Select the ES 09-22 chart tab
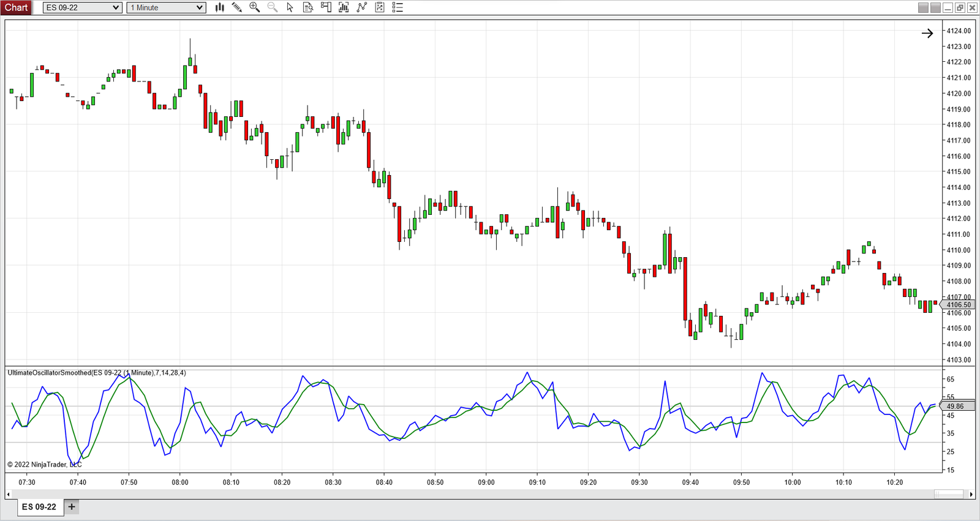Screen dimensions: 980x521 tap(39, 507)
